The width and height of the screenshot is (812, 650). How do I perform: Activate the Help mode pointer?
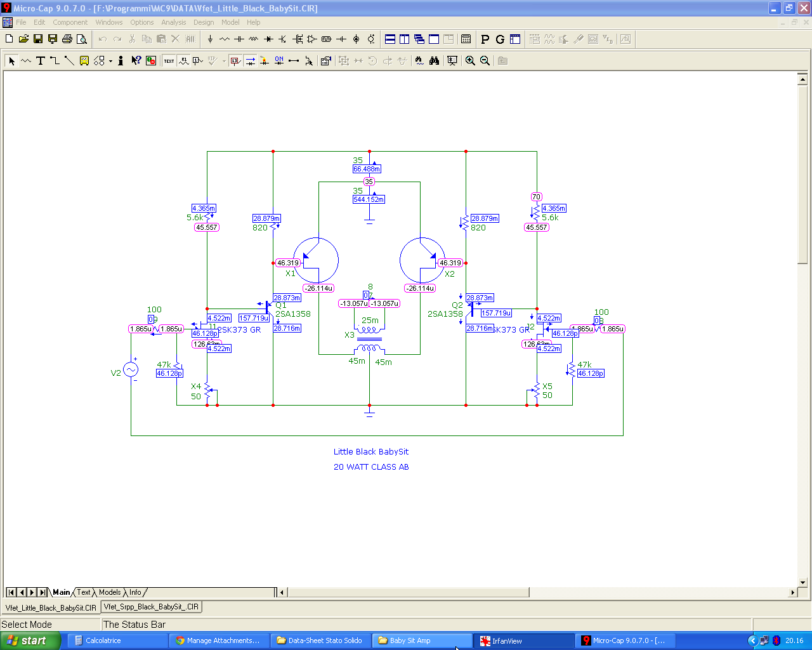pos(136,61)
